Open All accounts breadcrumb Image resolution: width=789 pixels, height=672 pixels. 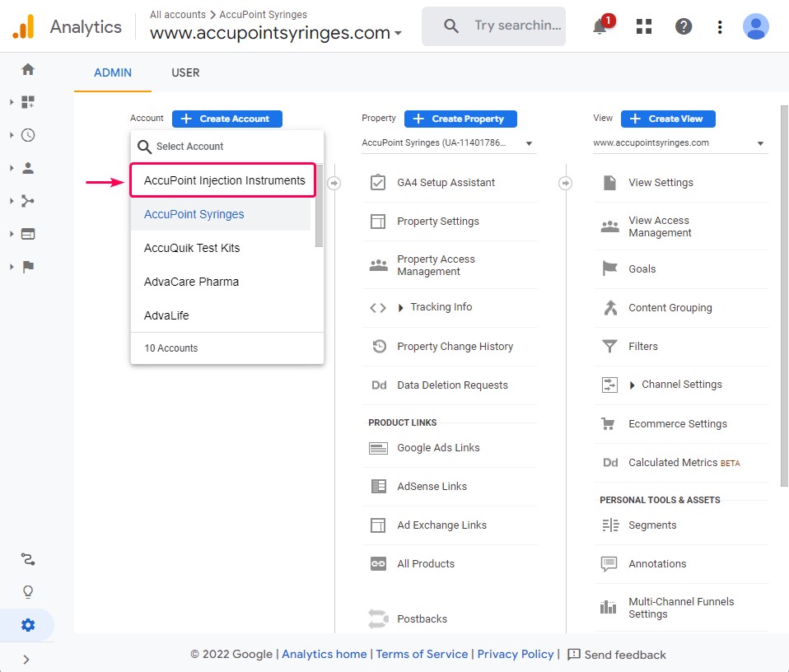tap(178, 15)
